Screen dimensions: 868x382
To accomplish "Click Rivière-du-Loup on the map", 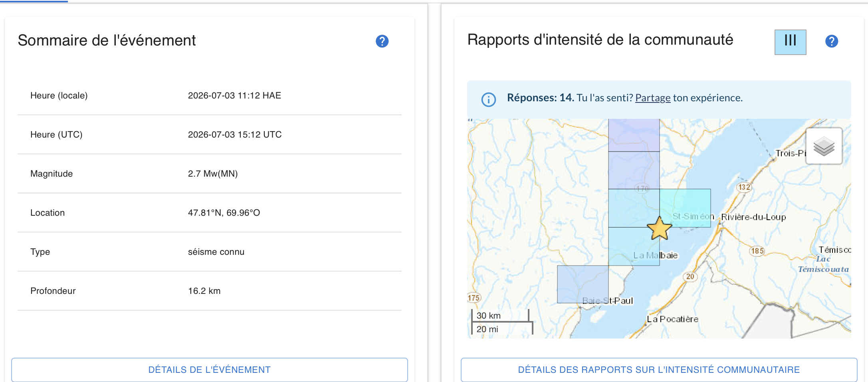I will [753, 217].
